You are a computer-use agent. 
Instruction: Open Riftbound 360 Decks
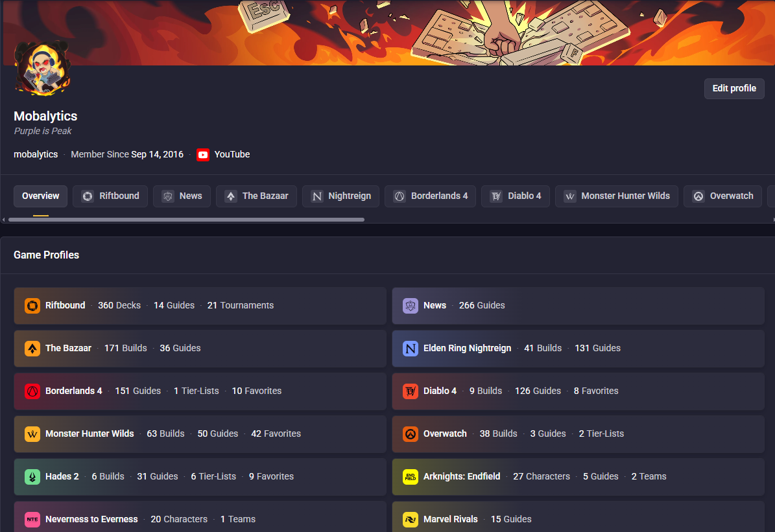coord(119,305)
